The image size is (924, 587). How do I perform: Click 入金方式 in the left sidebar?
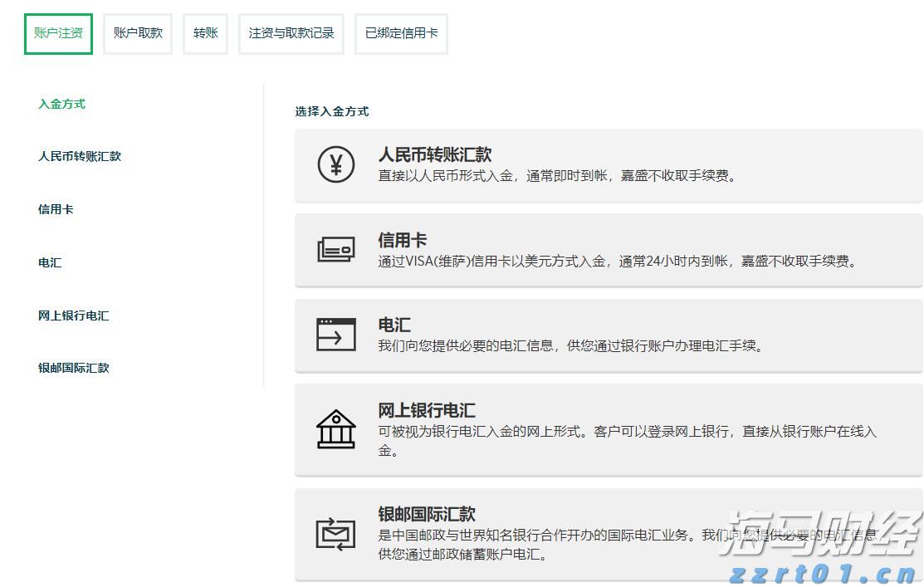tap(60, 104)
